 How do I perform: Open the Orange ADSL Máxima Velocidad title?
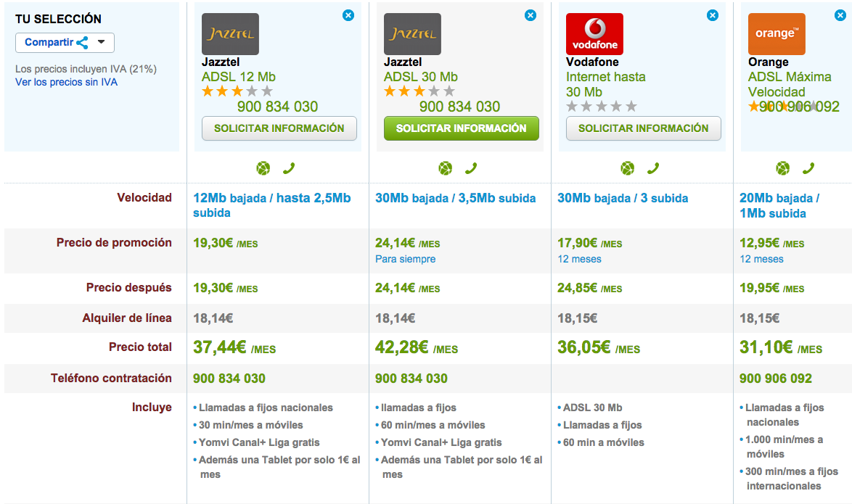(x=779, y=84)
